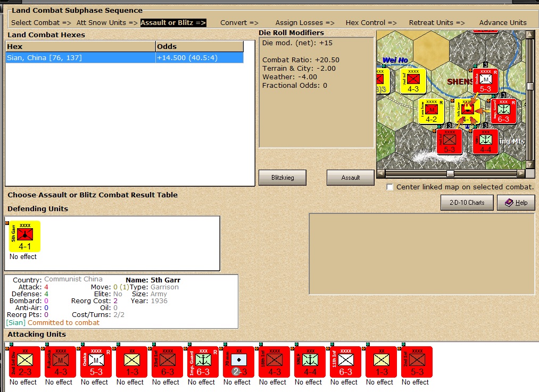Click the Osaka 5-3 counter on the map
The image size is (539, 392).
485,81
